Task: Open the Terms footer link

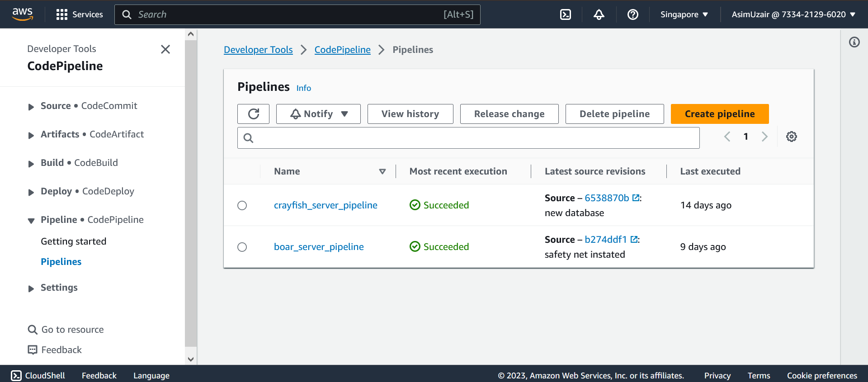Action: pos(759,376)
